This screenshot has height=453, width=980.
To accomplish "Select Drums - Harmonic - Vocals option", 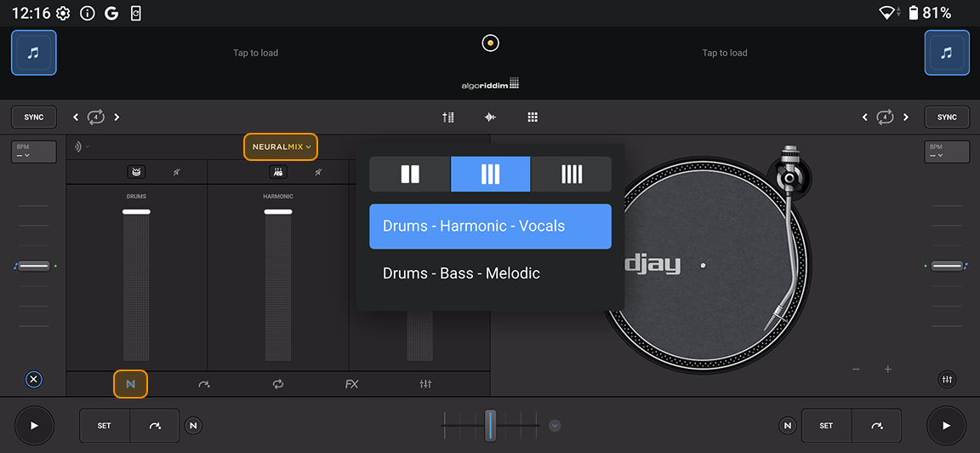I will [x=491, y=226].
